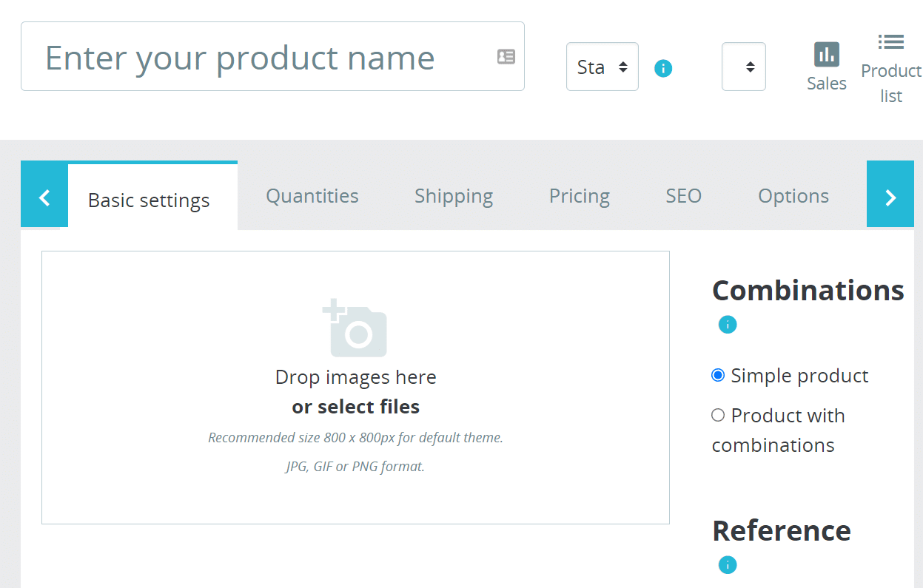This screenshot has width=923, height=588.
Task: Choose Product with combinations
Action: (717, 415)
